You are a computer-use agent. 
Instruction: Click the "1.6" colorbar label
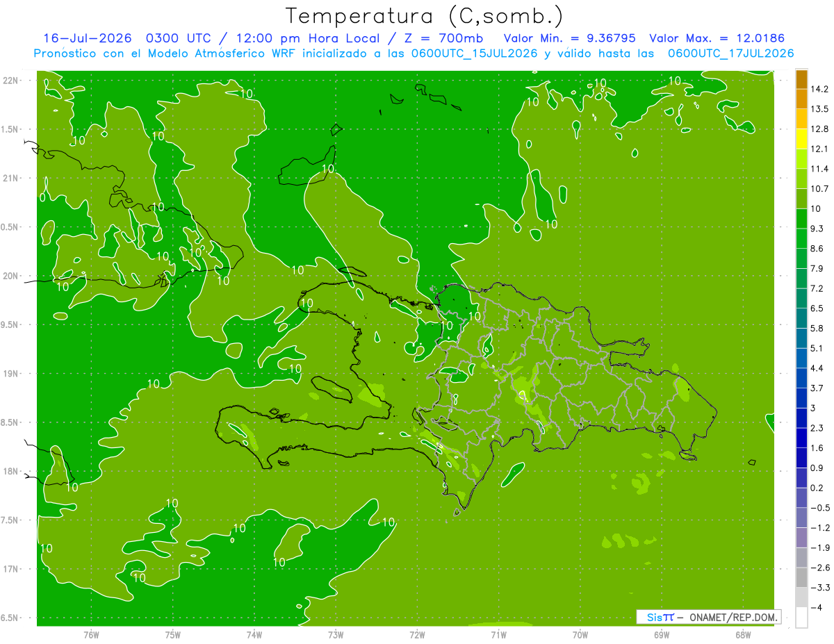pyautogui.click(x=818, y=449)
